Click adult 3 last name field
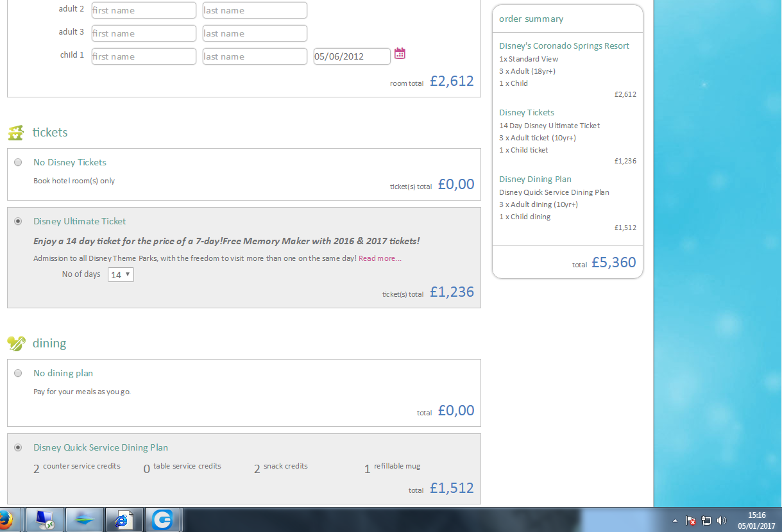 tap(255, 33)
